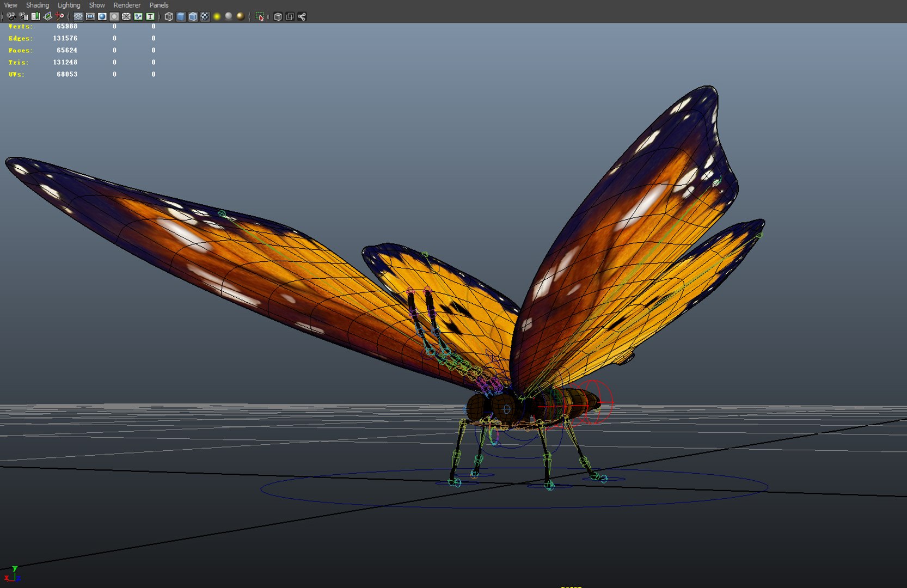Toggle the Gate Mask icon
Screen dimensions: 907x588
point(114,16)
